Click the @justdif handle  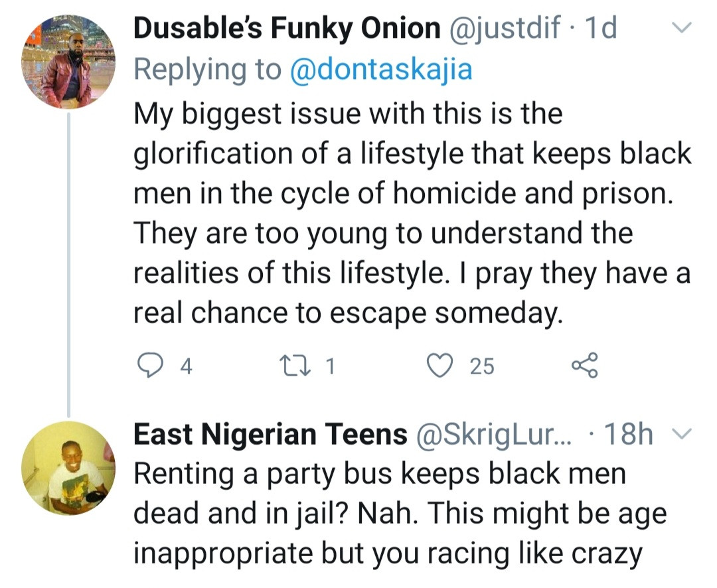pyautogui.click(x=506, y=29)
